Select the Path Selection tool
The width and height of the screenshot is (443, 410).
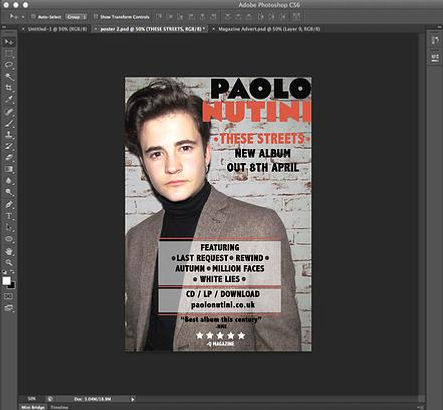click(x=9, y=227)
